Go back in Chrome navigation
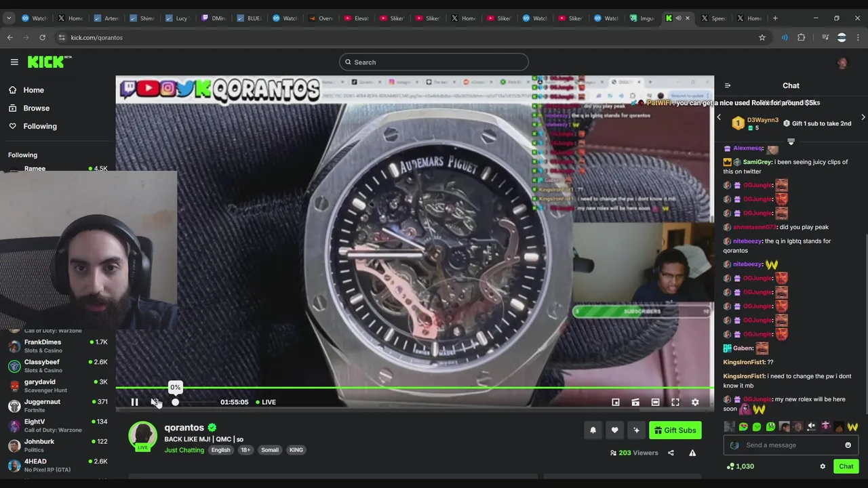Image resolution: width=868 pixels, height=488 pixels. (9, 37)
